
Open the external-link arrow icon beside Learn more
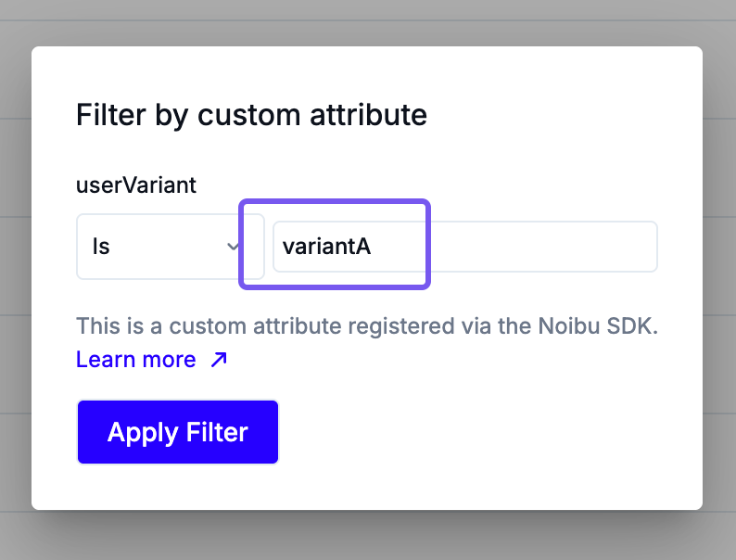(x=219, y=360)
